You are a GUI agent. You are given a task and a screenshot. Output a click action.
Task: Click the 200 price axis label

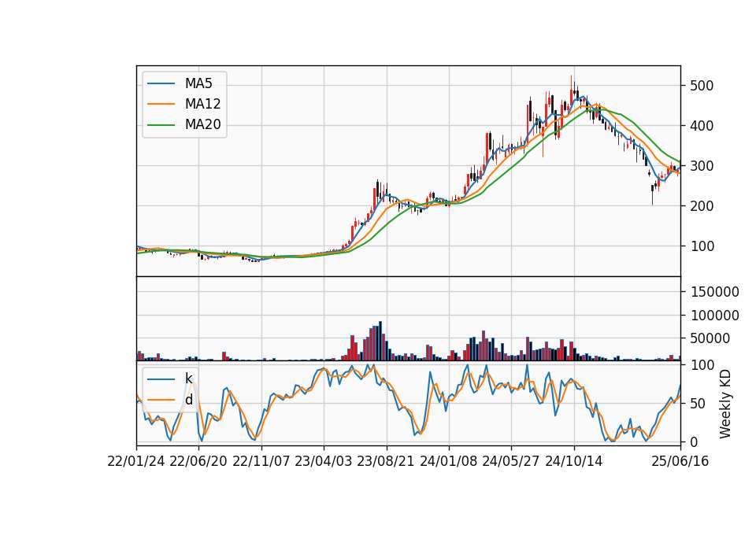point(702,205)
